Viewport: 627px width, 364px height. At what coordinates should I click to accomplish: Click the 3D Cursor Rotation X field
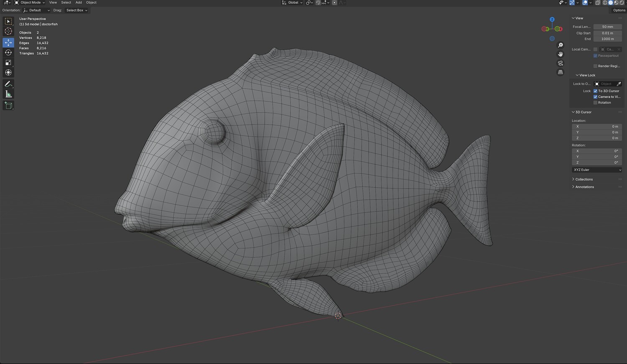pos(597,151)
